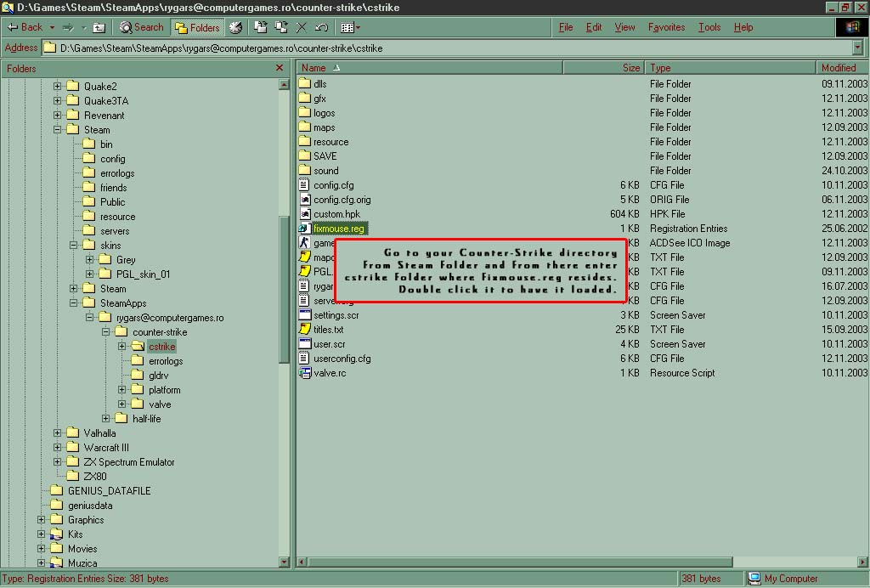Click the resource folder name in file list
870x588 pixels.
[x=330, y=141]
